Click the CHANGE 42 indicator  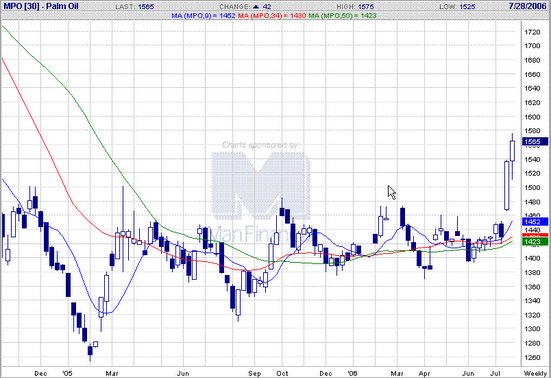(x=245, y=7)
